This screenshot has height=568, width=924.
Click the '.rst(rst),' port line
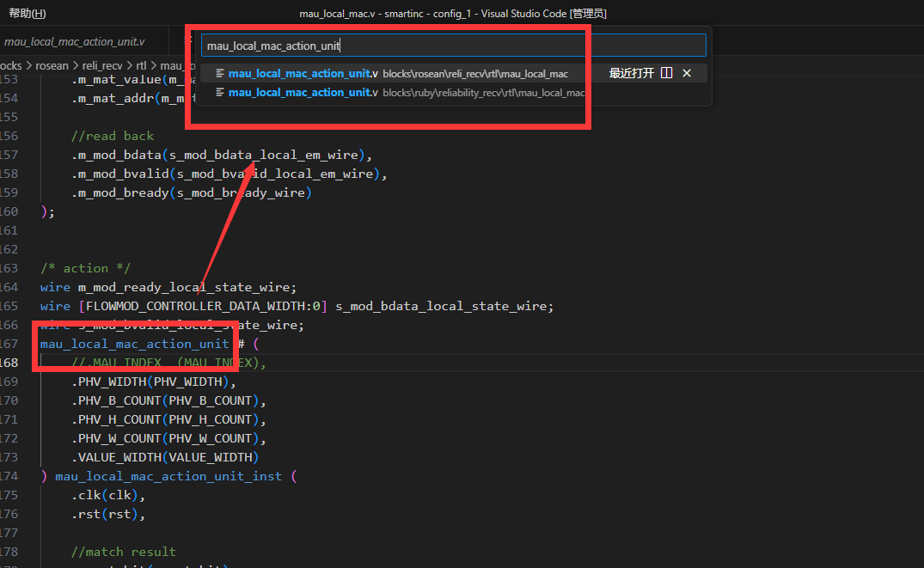[x=108, y=514]
